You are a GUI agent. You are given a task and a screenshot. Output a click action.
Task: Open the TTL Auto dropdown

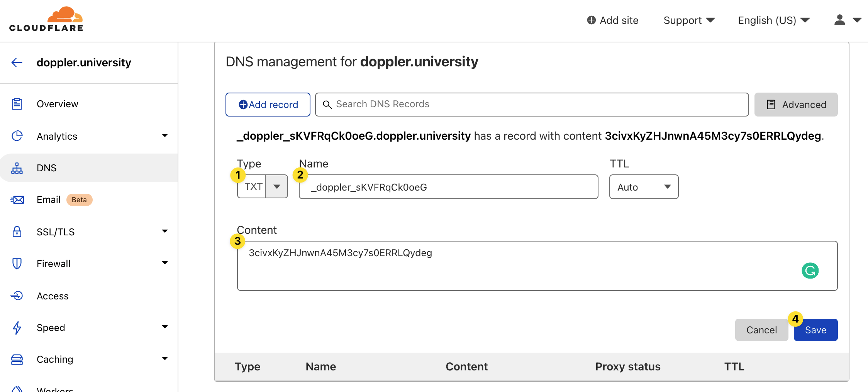point(644,187)
